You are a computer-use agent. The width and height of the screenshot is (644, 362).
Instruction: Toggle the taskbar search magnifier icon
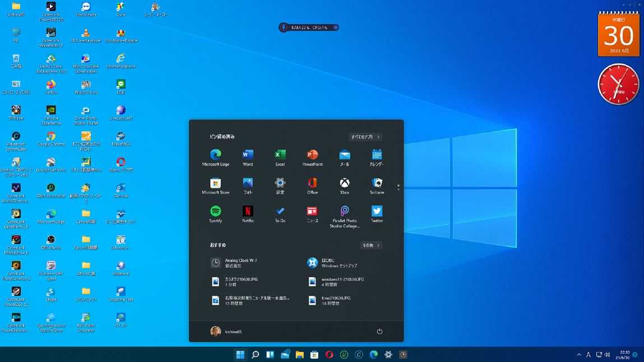pos(255,354)
